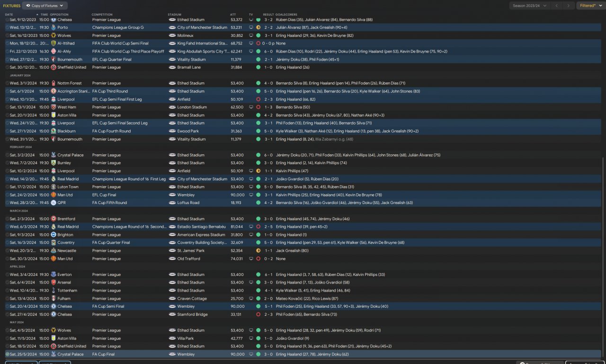Click the Luton Town club badge
Screen dimensions: 606x364
53,187
